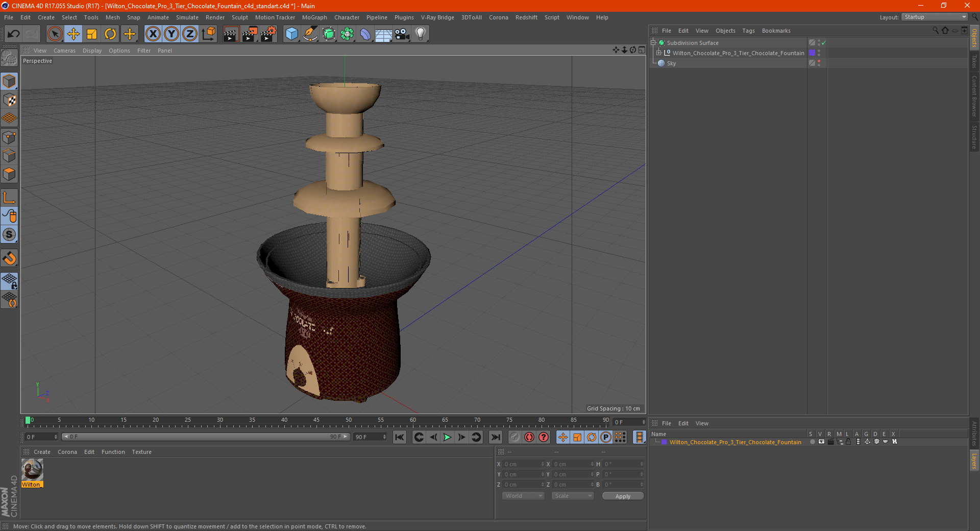Enable Polygons mode in left palette

pos(9,174)
